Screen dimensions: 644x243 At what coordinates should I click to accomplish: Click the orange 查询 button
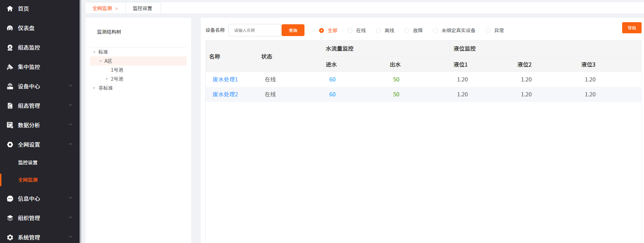point(293,30)
